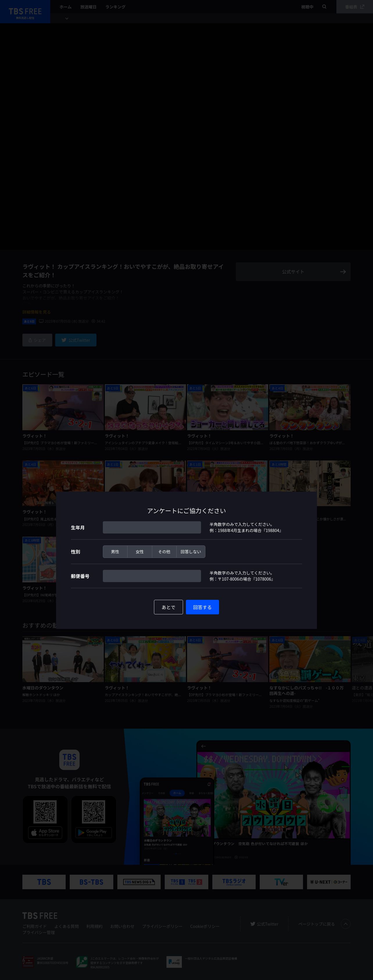Click ページトップに戻る up arrow
Viewport: 373px width, 980px height.
pos(345,924)
